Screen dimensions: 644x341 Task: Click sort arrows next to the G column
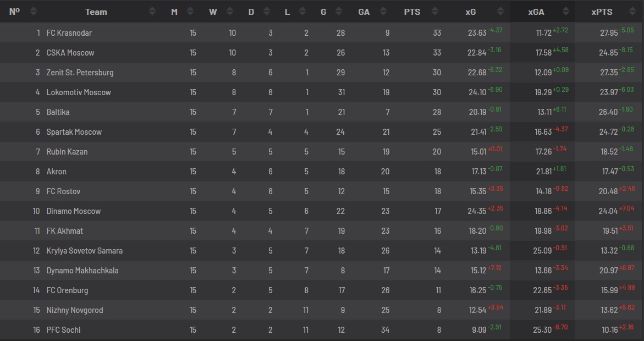(x=340, y=12)
